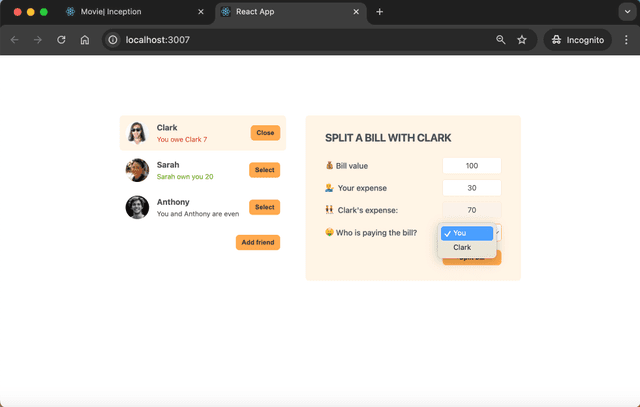
Task: Click Anthony's avatar picture
Action: click(x=137, y=207)
